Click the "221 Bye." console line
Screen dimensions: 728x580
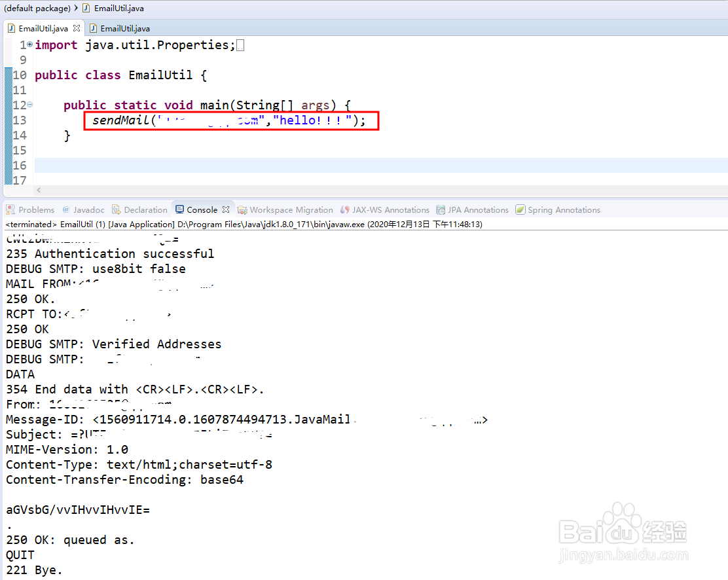coord(34,570)
